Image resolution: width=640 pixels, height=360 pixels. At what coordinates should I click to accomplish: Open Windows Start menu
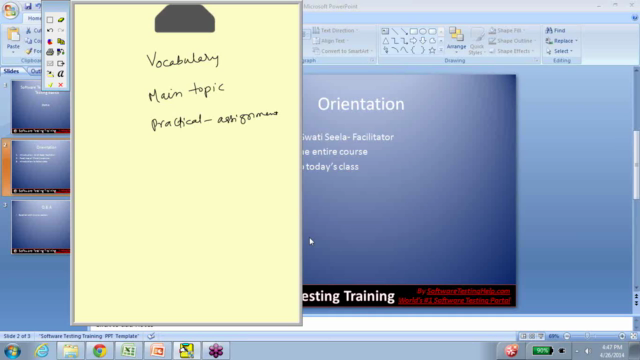[13, 351]
